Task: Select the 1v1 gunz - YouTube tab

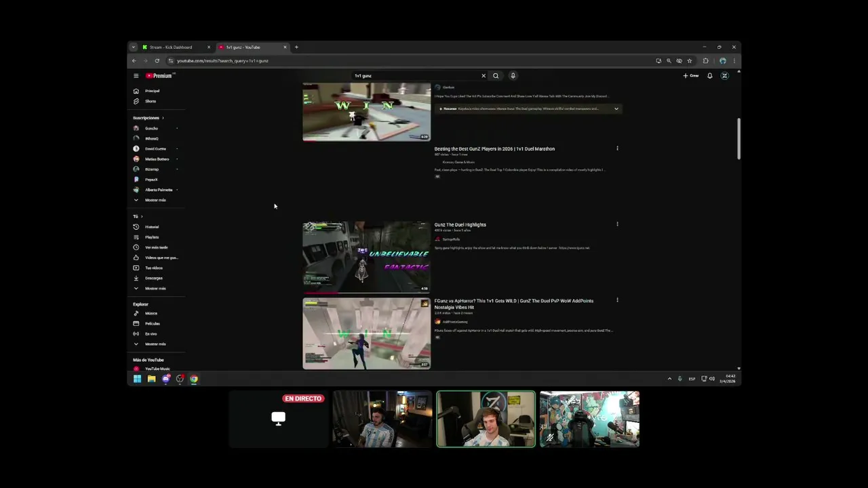Action: coord(252,47)
